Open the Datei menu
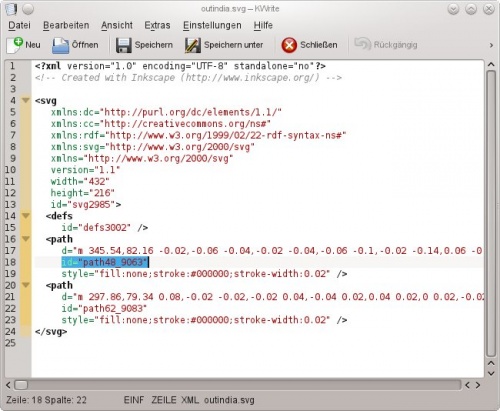This screenshot has height=411, width=500. click(19, 25)
